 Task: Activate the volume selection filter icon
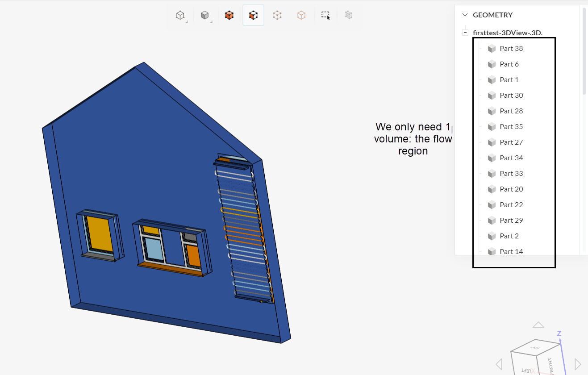tap(229, 15)
